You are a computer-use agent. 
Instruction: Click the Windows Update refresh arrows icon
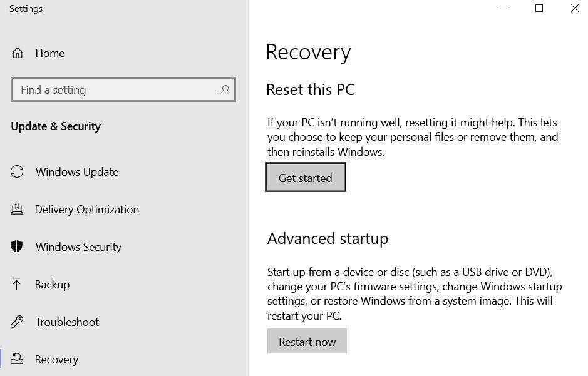click(x=17, y=172)
